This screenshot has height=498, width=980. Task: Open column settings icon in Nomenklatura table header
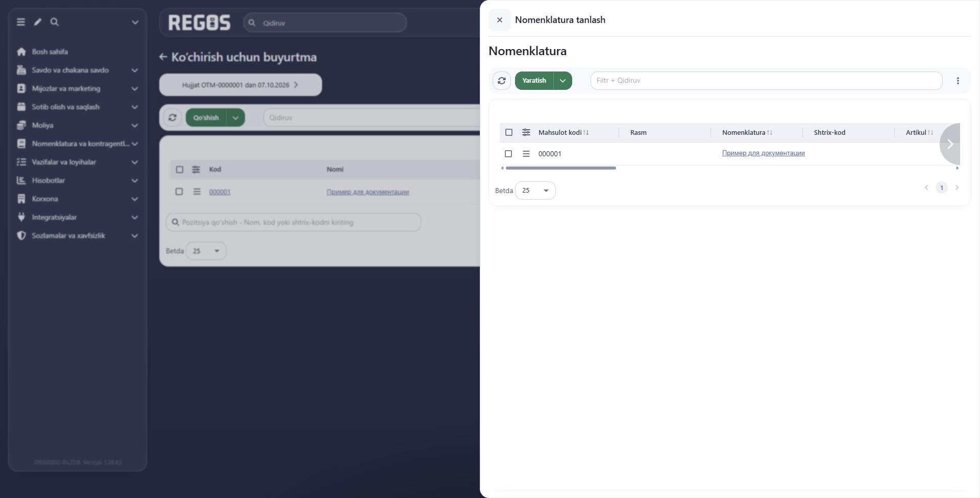point(526,132)
